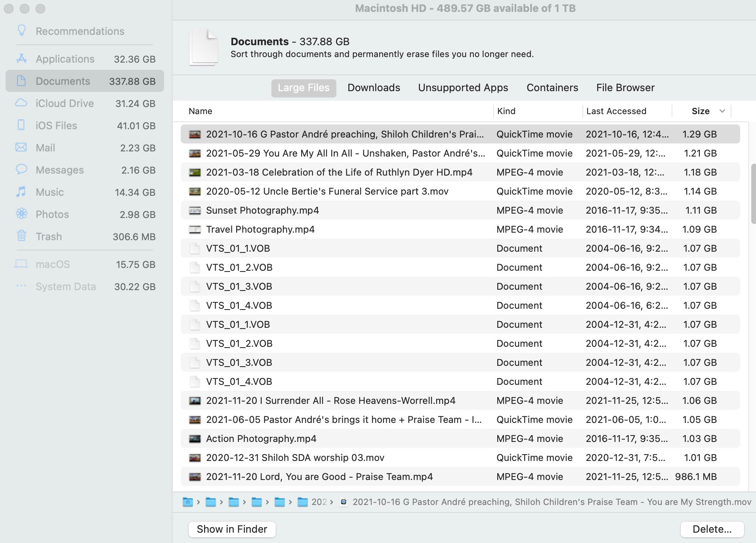Select Trash 306.6 MB in sidebar
The image size is (756, 543).
(x=85, y=236)
